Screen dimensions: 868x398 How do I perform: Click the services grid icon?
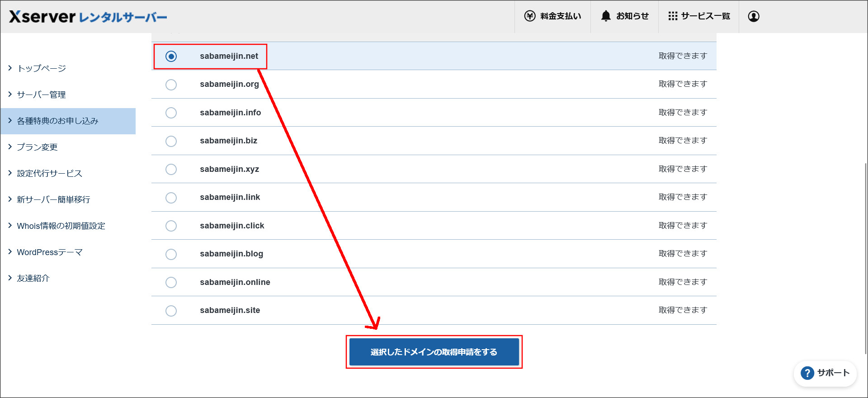(x=673, y=16)
